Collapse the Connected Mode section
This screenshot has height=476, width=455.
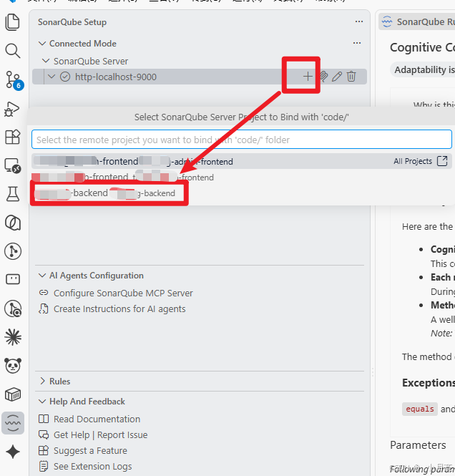point(42,44)
